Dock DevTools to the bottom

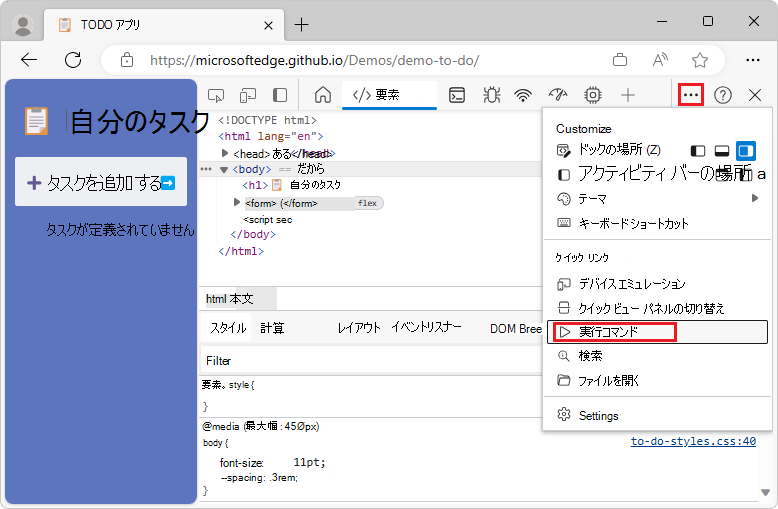click(722, 151)
